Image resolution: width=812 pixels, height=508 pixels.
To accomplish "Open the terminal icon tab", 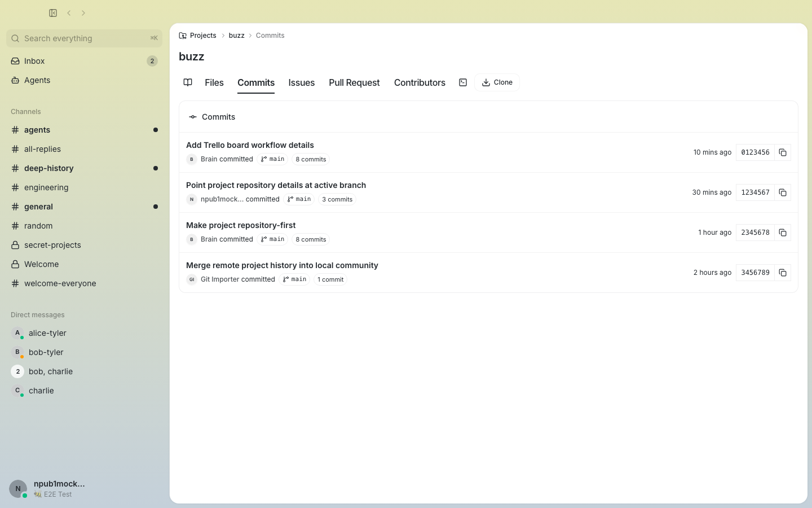I will (x=463, y=82).
